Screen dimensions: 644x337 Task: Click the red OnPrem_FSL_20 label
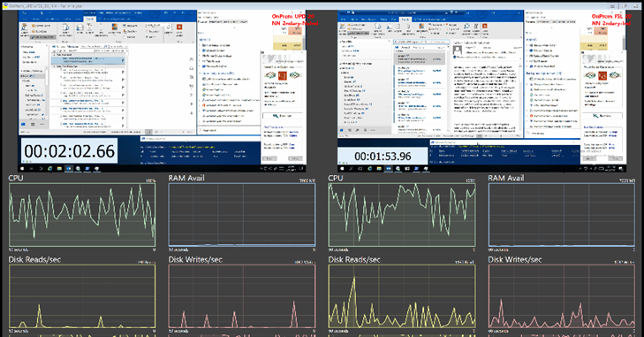[x=611, y=16]
